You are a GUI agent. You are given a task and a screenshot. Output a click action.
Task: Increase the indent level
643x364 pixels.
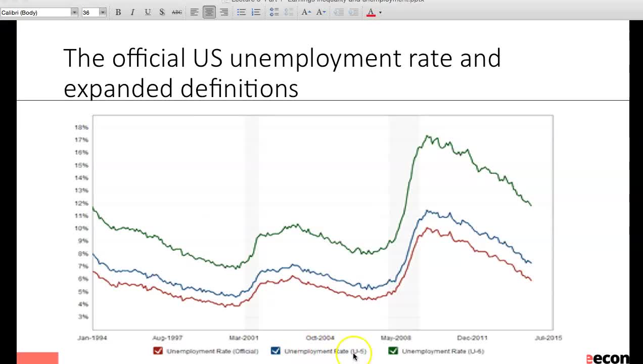pyautogui.click(x=353, y=12)
